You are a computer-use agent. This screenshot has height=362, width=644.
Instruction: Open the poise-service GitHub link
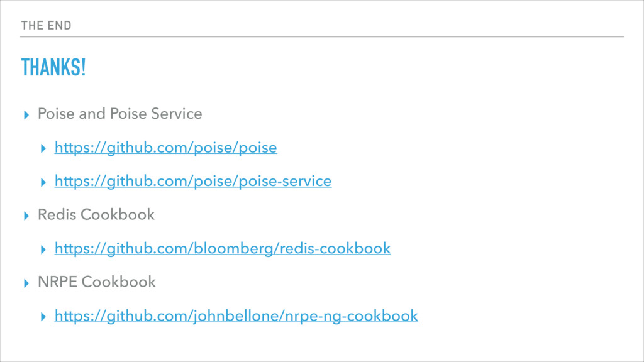[x=193, y=182]
